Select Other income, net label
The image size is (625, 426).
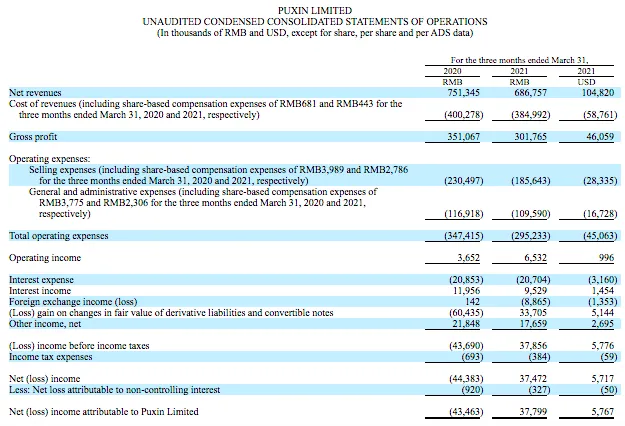pyautogui.click(x=45, y=324)
